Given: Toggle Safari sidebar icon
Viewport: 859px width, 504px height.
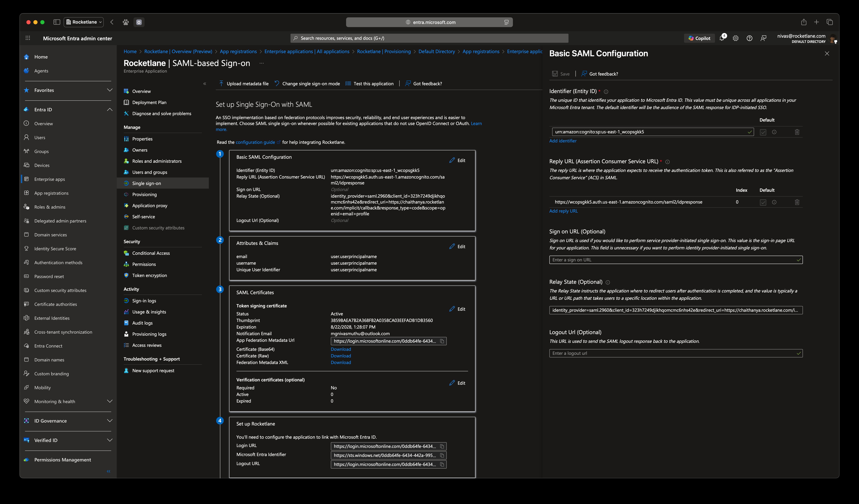Looking at the screenshot, I should point(57,22).
